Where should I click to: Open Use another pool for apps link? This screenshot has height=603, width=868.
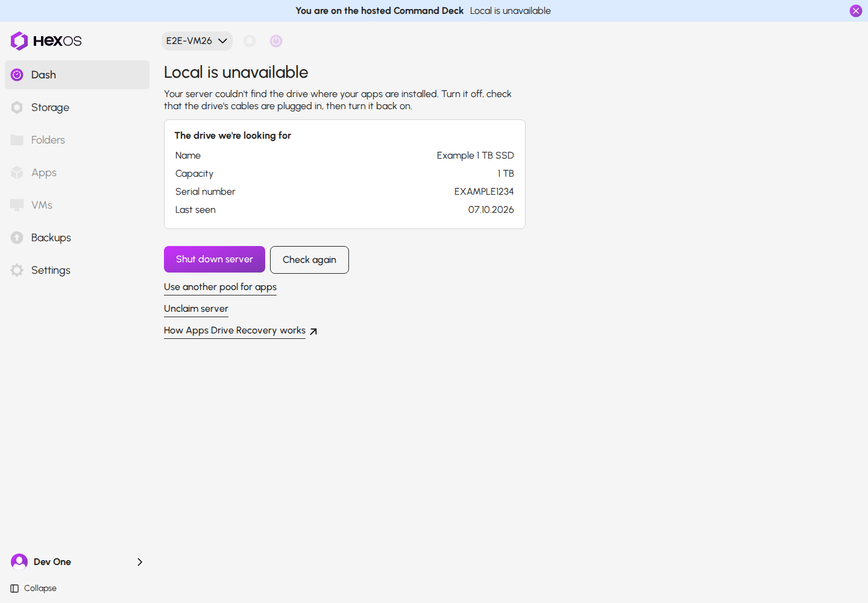tap(220, 287)
